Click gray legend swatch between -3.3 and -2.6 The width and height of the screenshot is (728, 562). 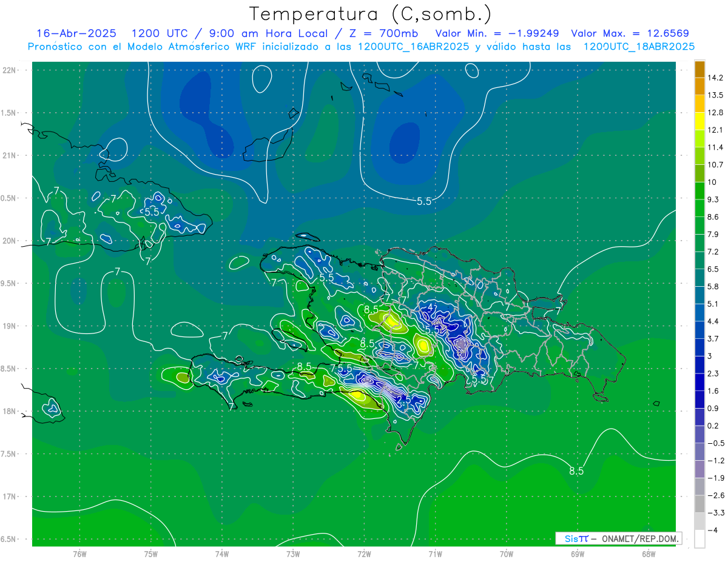(x=699, y=504)
